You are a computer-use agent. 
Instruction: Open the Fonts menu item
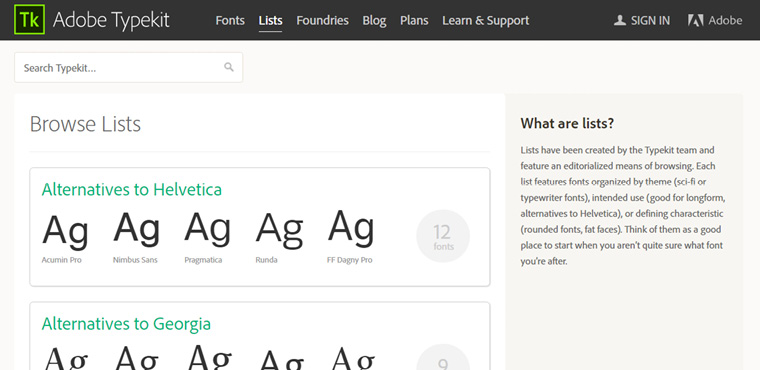point(230,20)
